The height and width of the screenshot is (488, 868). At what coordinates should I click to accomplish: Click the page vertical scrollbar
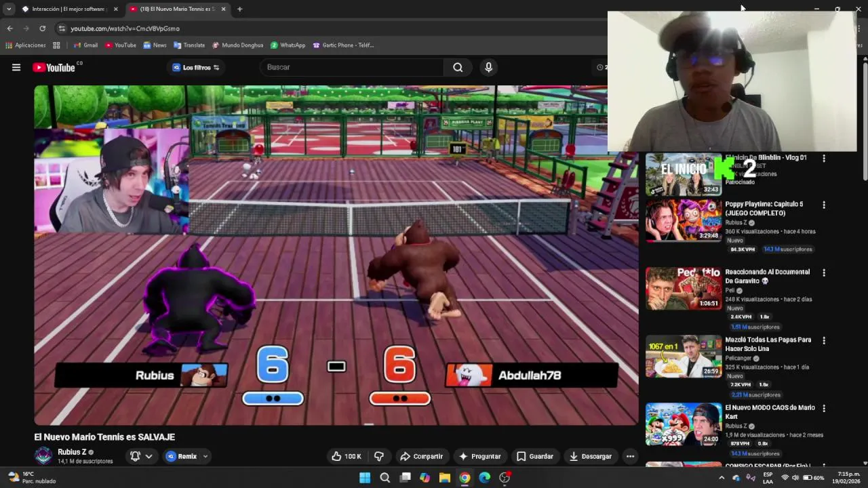tap(865, 122)
